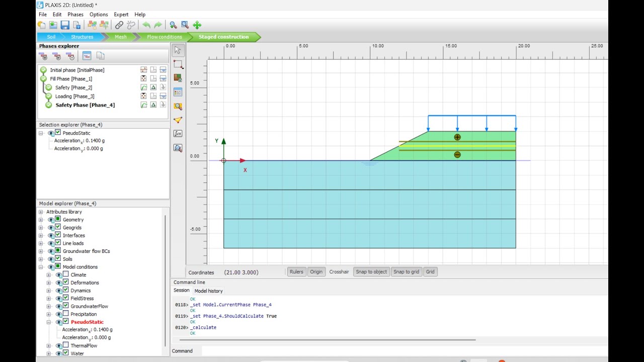
Task: Select the arrow pointer tool in the side toolbar
Action: pos(178,50)
